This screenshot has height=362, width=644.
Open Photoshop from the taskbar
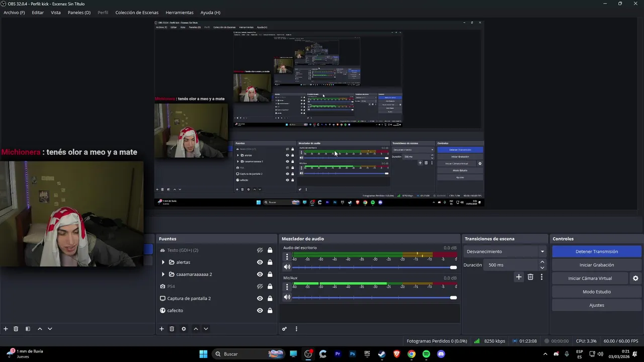click(x=352, y=354)
